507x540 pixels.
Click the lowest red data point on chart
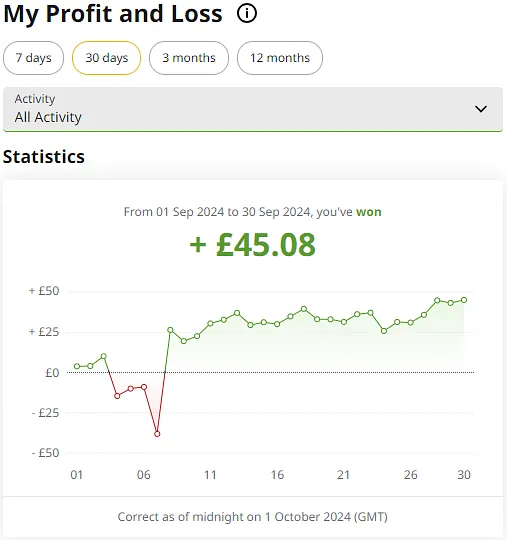coord(157,434)
